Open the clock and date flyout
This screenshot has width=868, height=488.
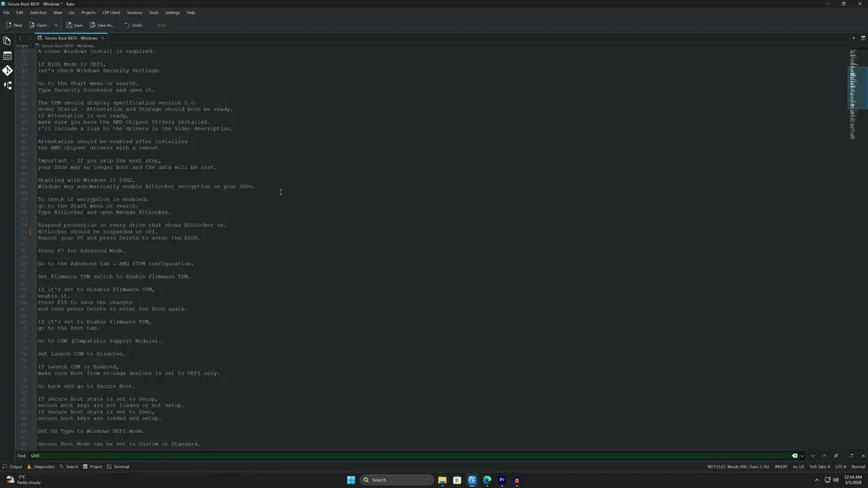[853, 480]
